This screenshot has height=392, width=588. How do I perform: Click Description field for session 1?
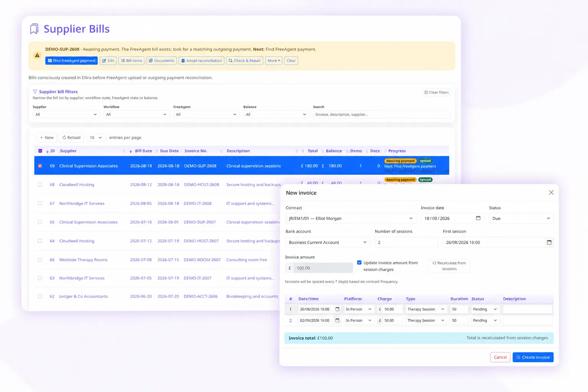click(528, 309)
